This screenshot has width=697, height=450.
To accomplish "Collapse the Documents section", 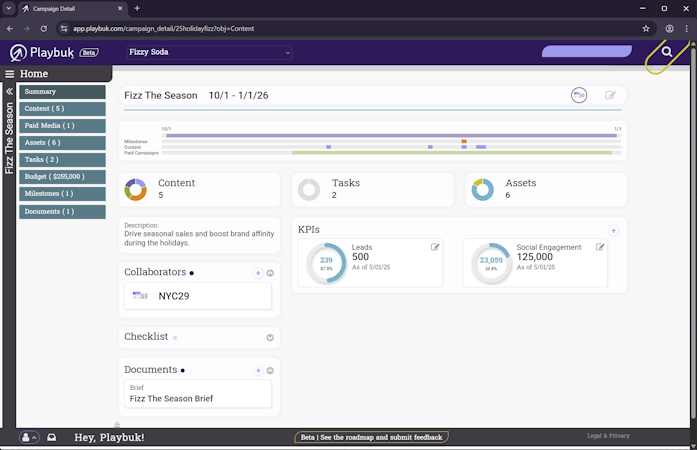I will coord(270,370).
